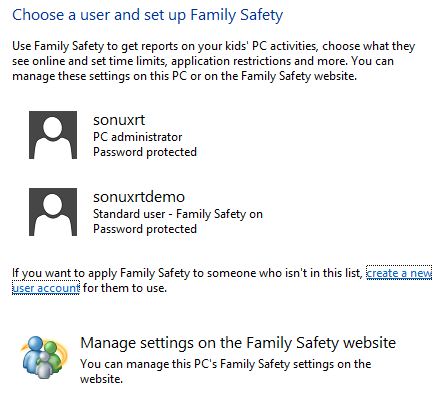Choose the sonuxrtdemo username text

coord(139,197)
